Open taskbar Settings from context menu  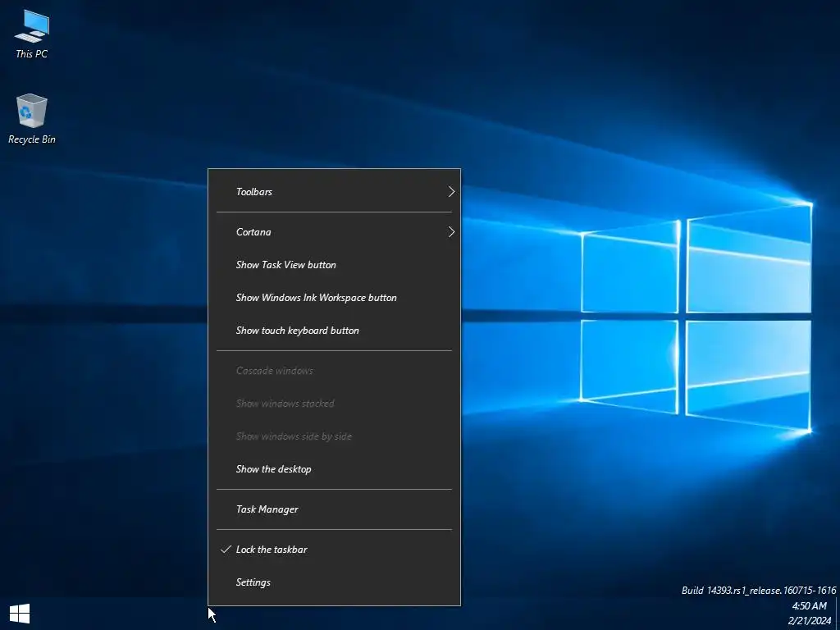(x=334, y=582)
